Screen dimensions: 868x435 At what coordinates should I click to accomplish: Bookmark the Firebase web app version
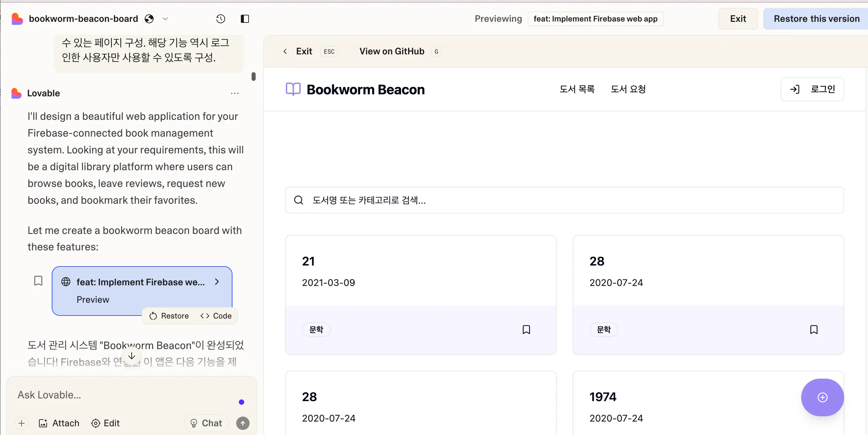38,281
